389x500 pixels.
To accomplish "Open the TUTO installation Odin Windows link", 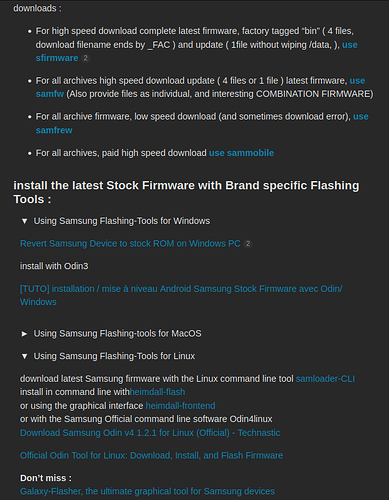I will 181,295.
